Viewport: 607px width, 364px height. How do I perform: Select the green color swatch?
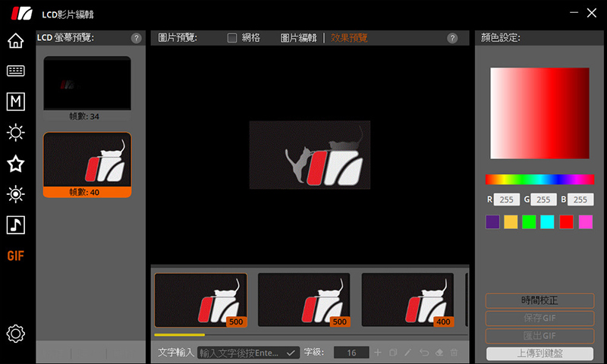529,222
